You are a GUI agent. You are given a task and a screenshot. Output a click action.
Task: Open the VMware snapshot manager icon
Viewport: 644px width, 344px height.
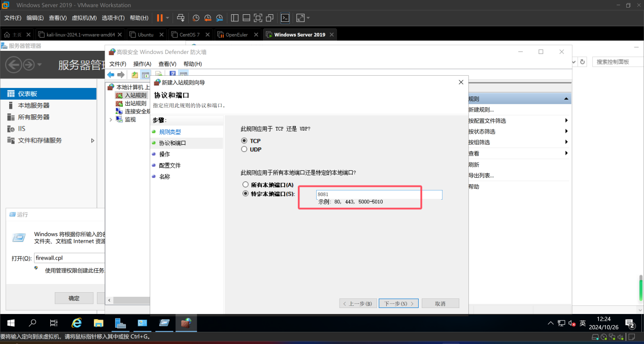point(219,18)
